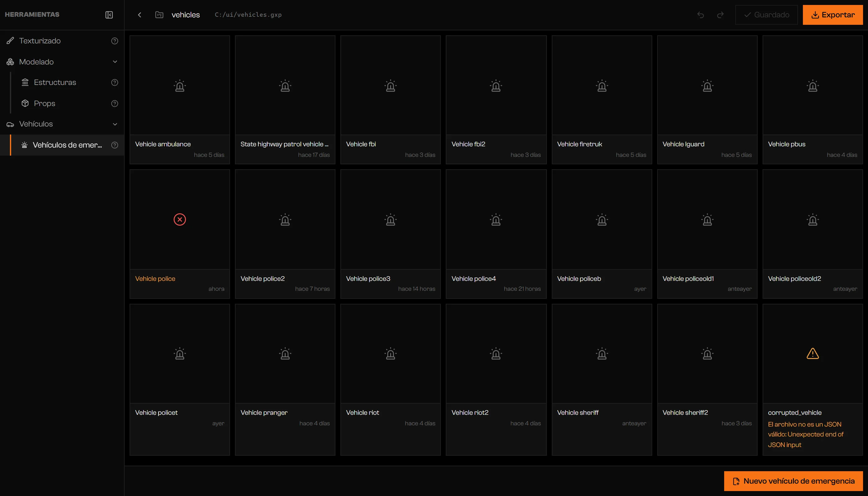The width and height of the screenshot is (868, 496).
Task: Open the Vehicle fbi2 thumbnail
Action: coord(496,85)
